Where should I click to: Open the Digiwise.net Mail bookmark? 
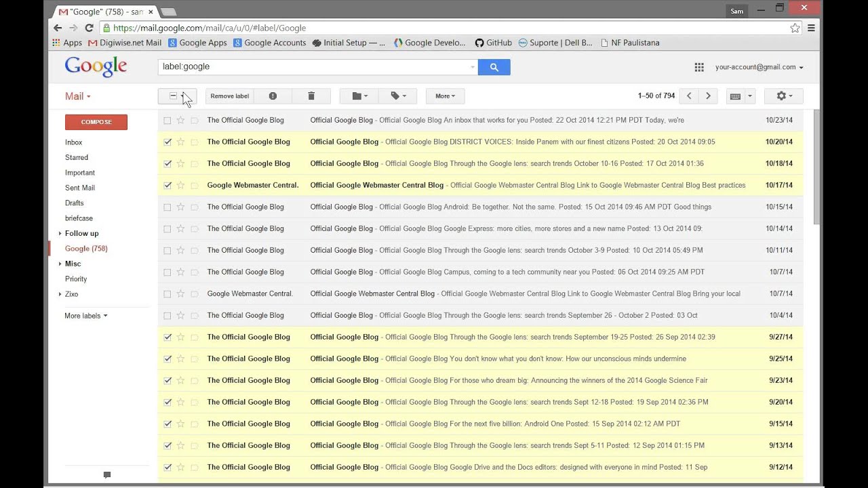125,43
